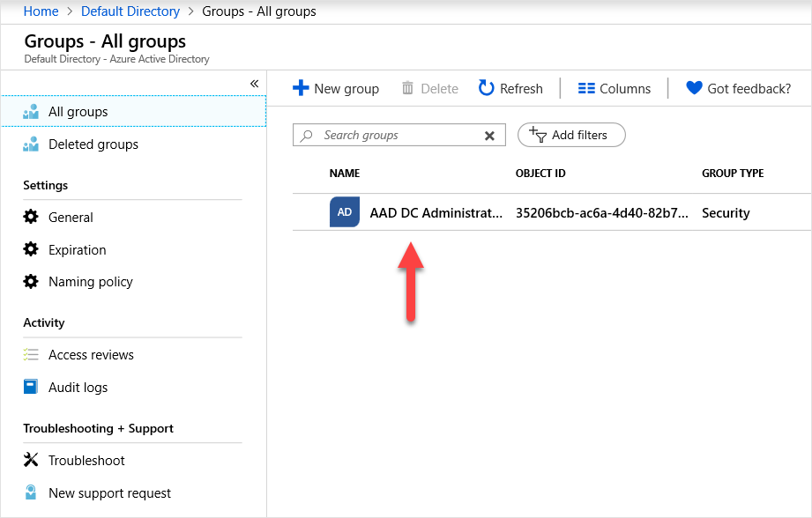Click Delete label in toolbar
812x518 pixels.
(440, 89)
